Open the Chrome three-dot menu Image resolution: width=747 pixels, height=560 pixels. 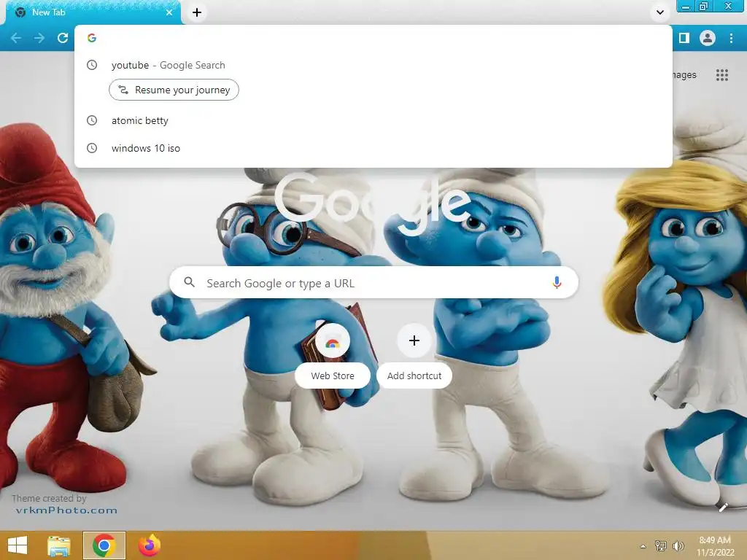(x=731, y=38)
